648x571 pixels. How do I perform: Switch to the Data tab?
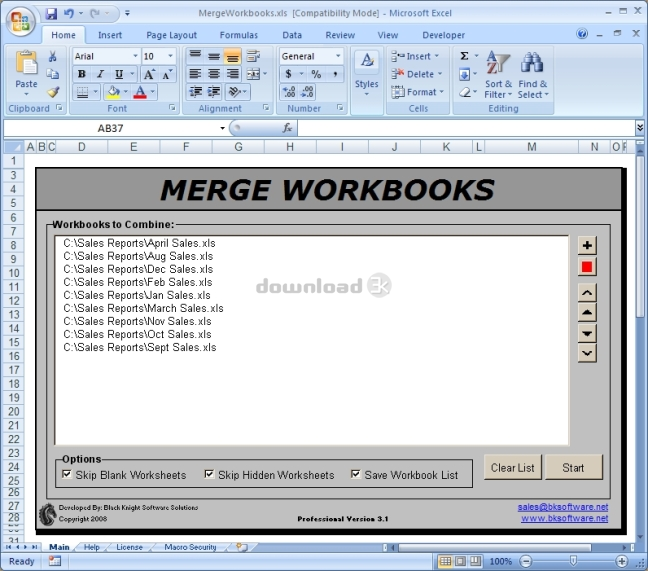[292, 35]
